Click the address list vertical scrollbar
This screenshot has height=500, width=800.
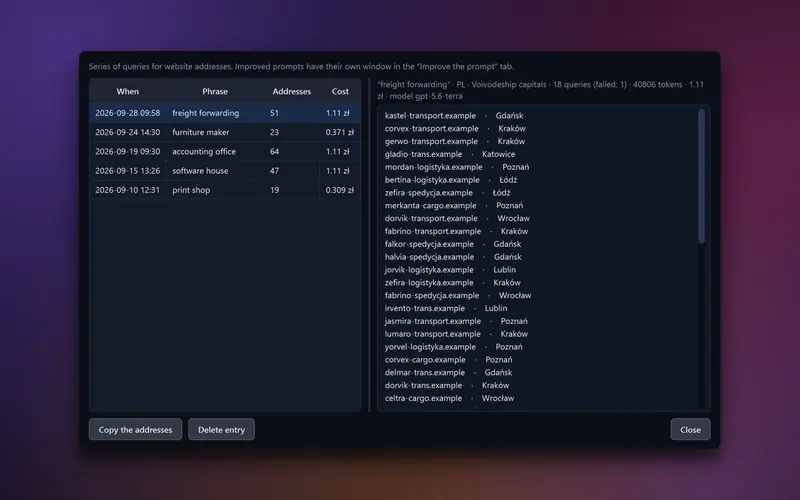pos(702,176)
